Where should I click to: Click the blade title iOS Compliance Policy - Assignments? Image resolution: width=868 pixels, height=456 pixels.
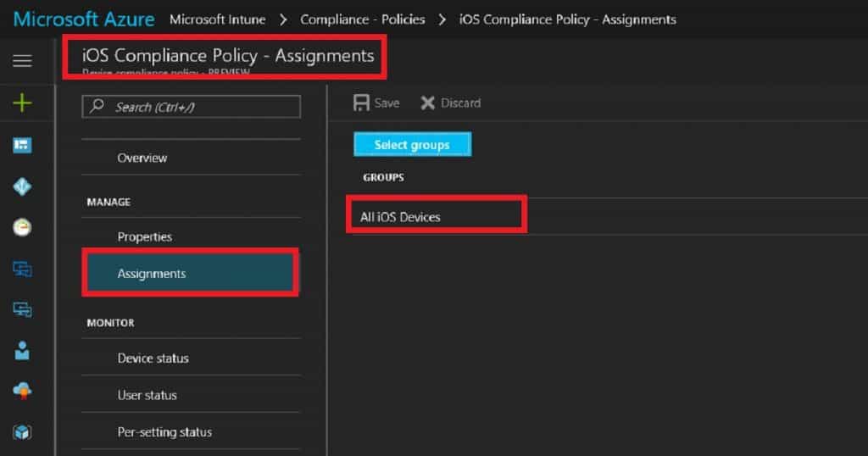tap(228, 56)
